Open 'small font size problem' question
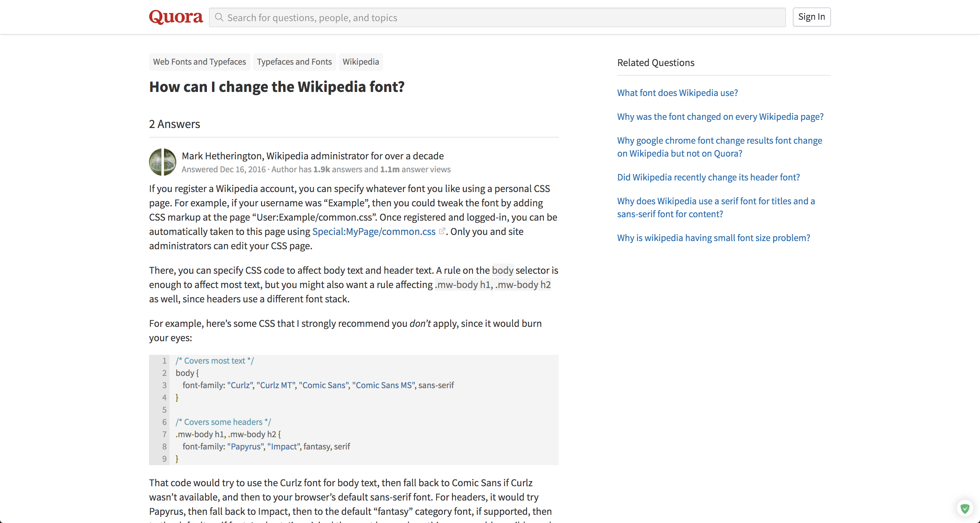This screenshot has width=980, height=523. point(713,238)
